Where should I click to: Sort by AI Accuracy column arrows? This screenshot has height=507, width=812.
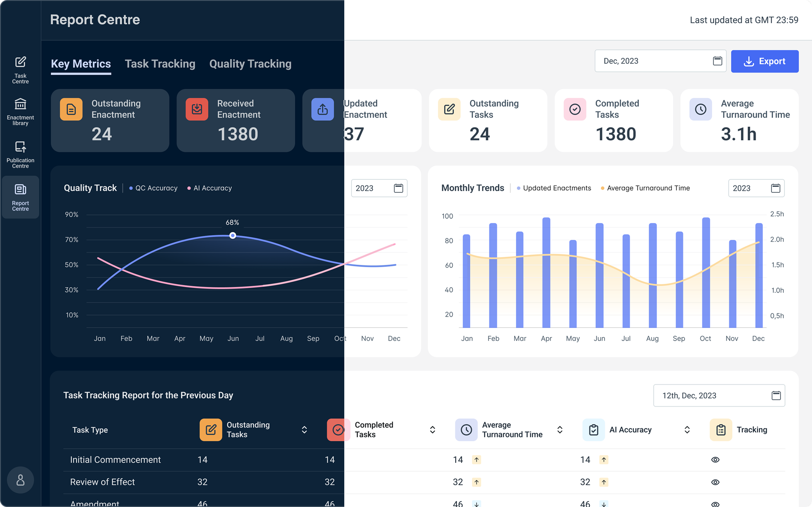coord(687,430)
